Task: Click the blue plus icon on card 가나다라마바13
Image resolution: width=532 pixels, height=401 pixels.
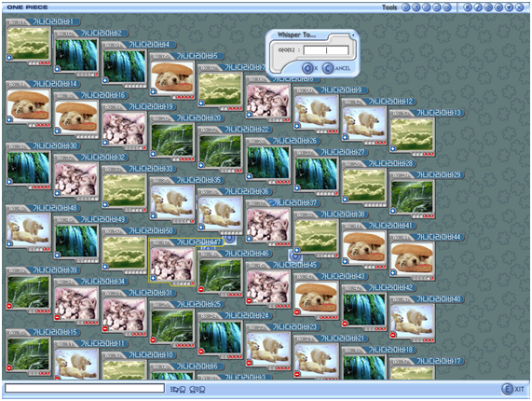Action: [393, 148]
